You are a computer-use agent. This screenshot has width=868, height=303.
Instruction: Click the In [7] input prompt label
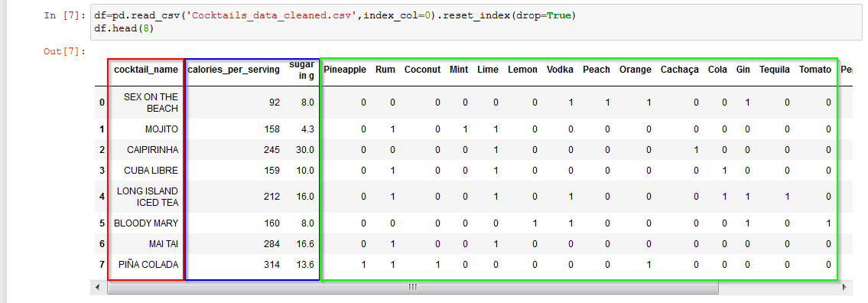pyautogui.click(x=65, y=15)
